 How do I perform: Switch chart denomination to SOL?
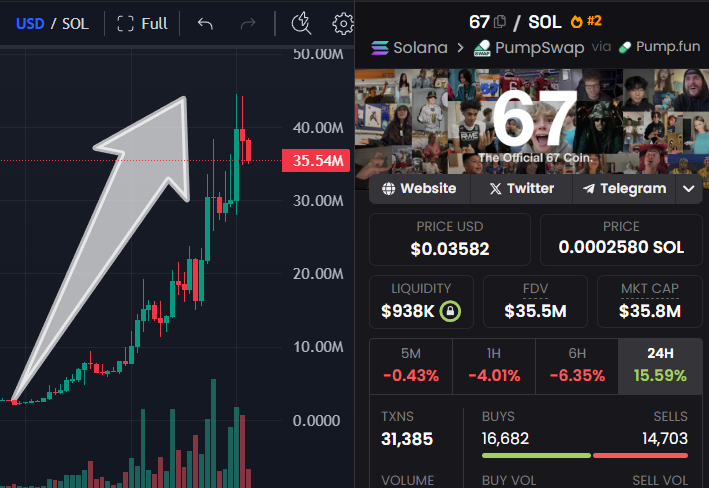point(75,24)
